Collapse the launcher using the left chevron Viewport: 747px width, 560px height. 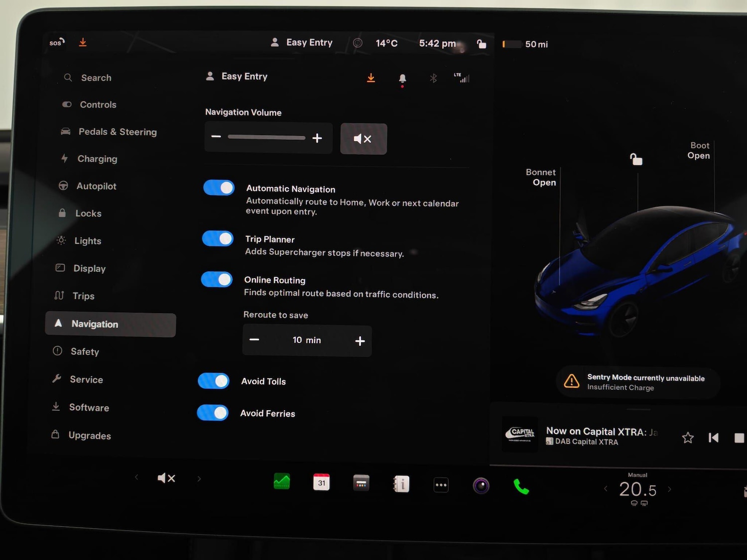click(x=137, y=478)
